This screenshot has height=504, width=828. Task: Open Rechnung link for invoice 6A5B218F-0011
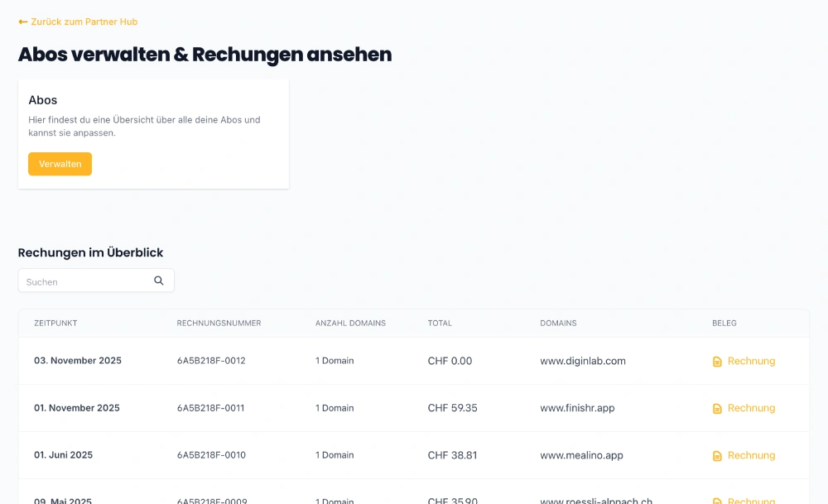(751, 408)
